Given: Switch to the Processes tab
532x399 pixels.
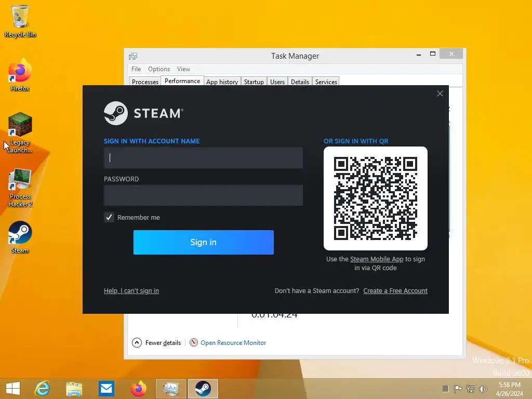Looking at the screenshot, I should [x=145, y=82].
